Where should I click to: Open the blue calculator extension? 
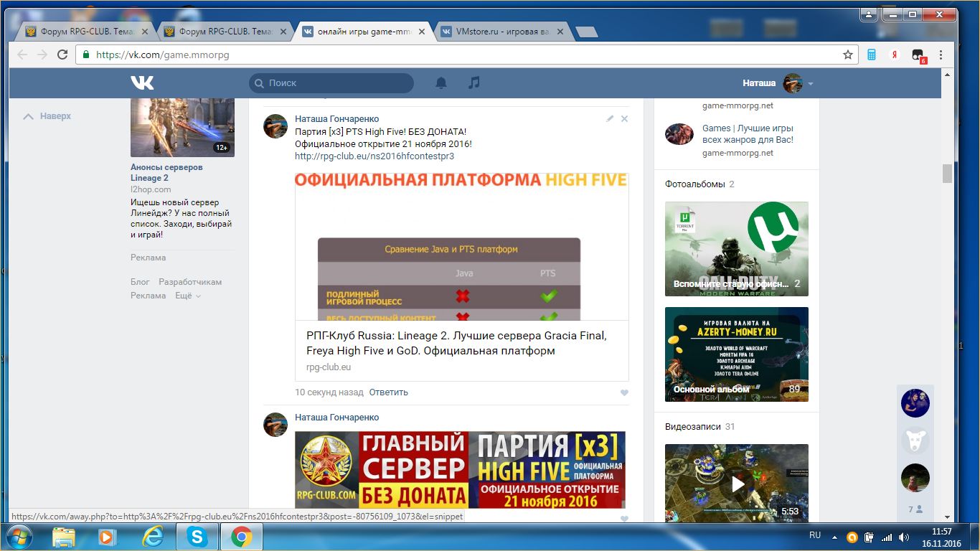point(872,55)
